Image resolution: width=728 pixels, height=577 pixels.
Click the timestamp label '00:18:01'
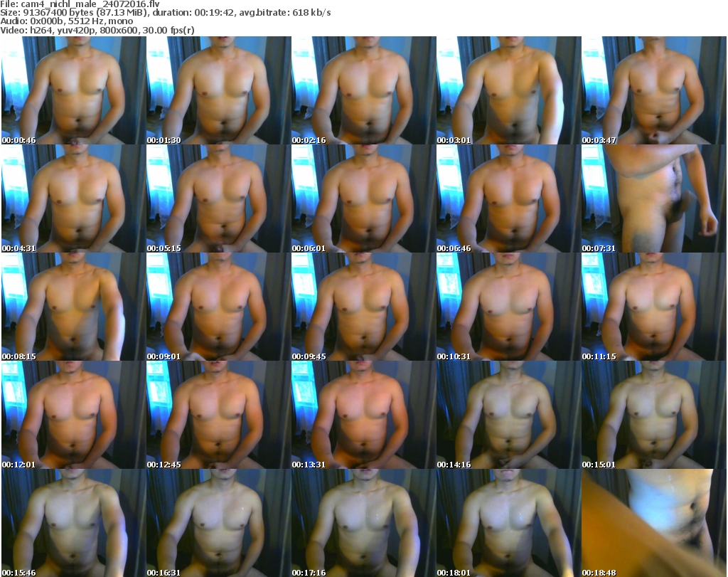pos(454,573)
